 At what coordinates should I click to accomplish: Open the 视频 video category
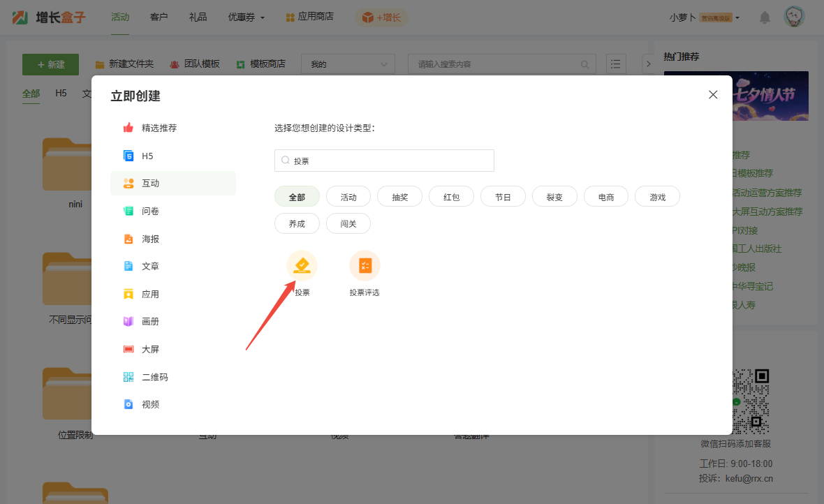tap(150, 404)
